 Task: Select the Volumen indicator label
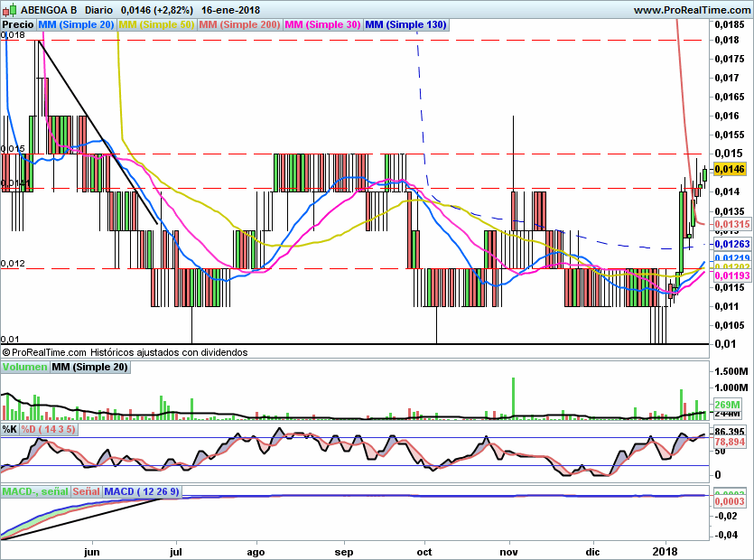tap(24, 367)
